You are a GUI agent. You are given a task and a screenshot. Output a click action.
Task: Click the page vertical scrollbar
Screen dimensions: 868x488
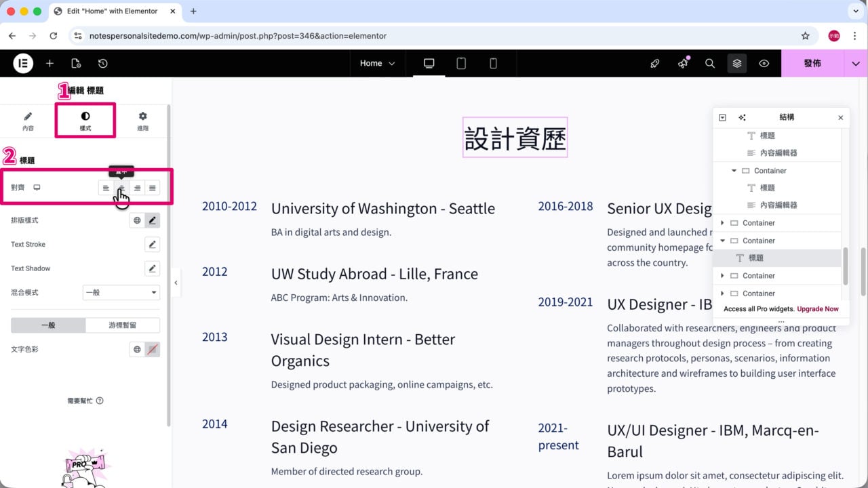click(x=863, y=272)
